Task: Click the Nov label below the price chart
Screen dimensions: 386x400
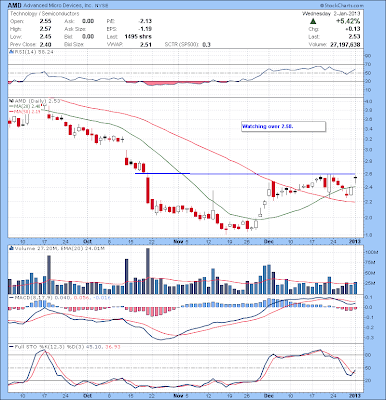Action: 179,241
